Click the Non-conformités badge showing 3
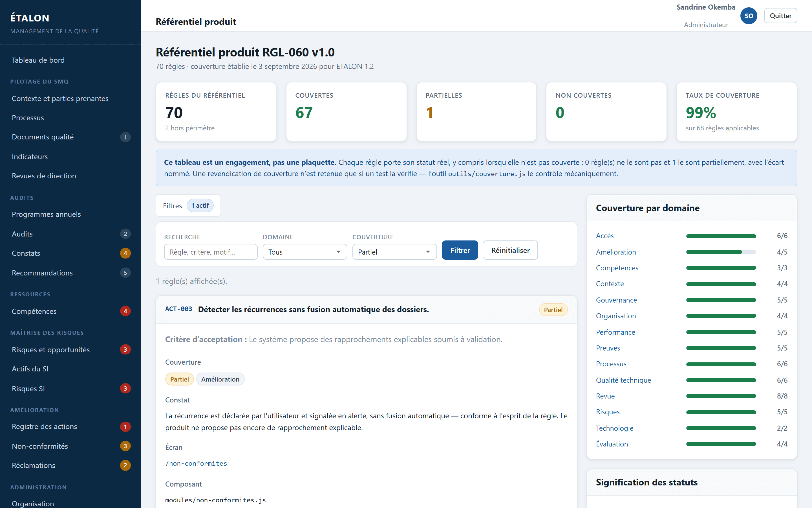The width and height of the screenshot is (812, 508). 125,446
